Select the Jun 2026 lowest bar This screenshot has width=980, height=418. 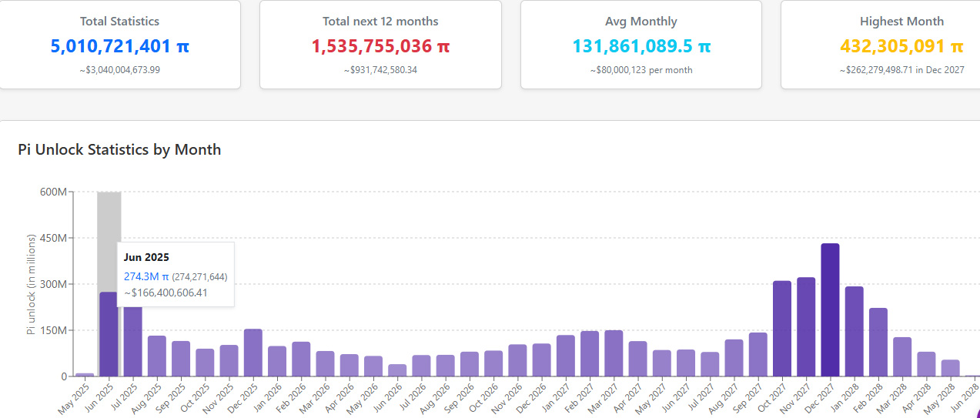click(397, 370)
